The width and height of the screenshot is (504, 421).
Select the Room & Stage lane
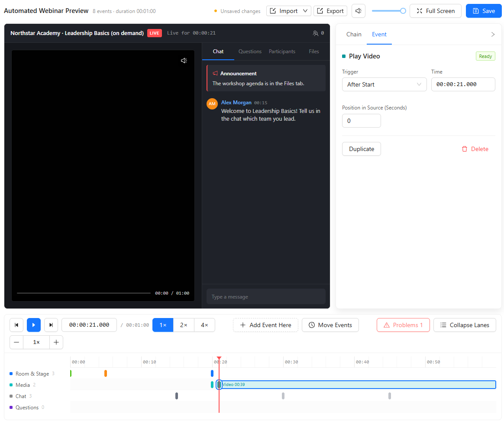click(32, 374)
